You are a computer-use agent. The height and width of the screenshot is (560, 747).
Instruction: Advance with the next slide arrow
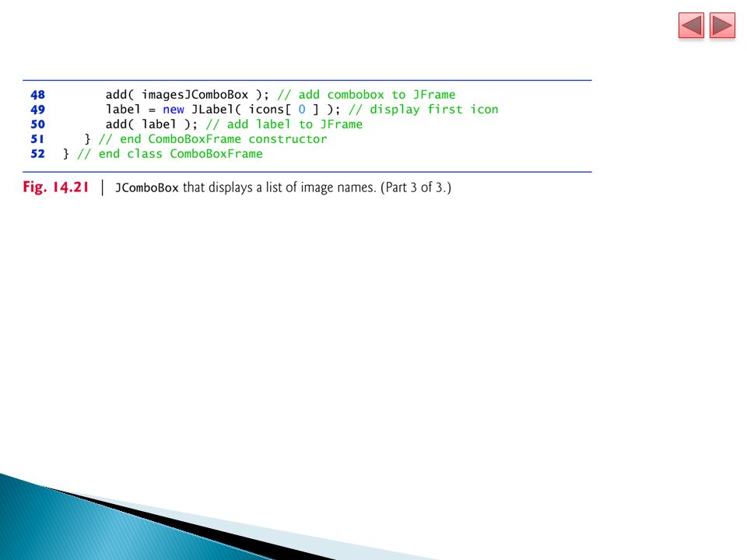click(722, 25)
